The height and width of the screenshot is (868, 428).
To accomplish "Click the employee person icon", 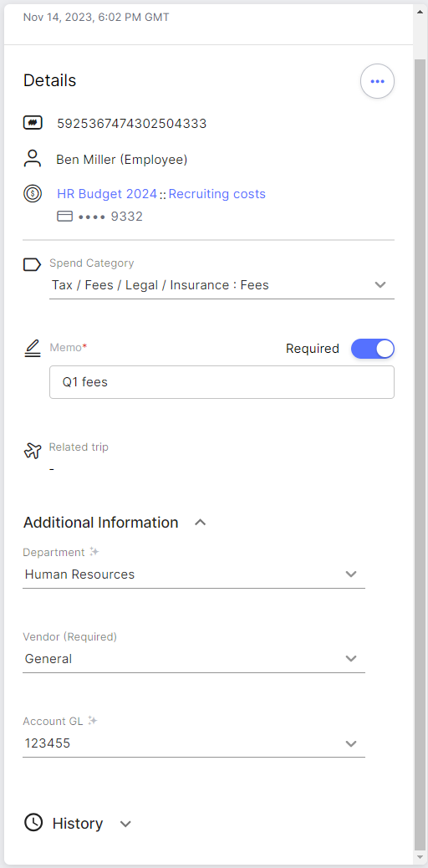I will 33,159.
